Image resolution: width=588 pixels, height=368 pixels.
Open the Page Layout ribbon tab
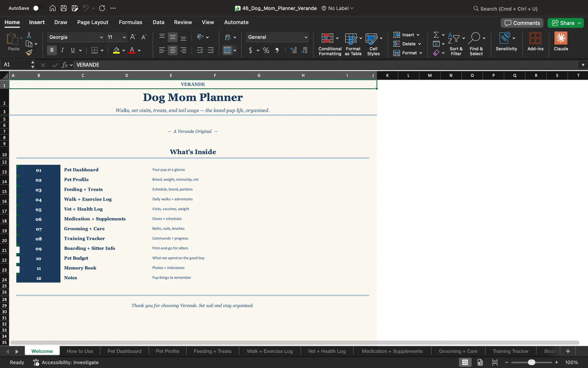pyautogui.click(x=93, y=22)
